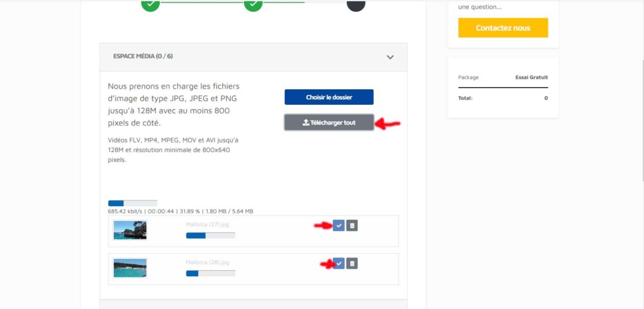Screen dimensions: 644x309
Task: Select the Mallorca (28).jpg file name
Action: coord(208,263)
